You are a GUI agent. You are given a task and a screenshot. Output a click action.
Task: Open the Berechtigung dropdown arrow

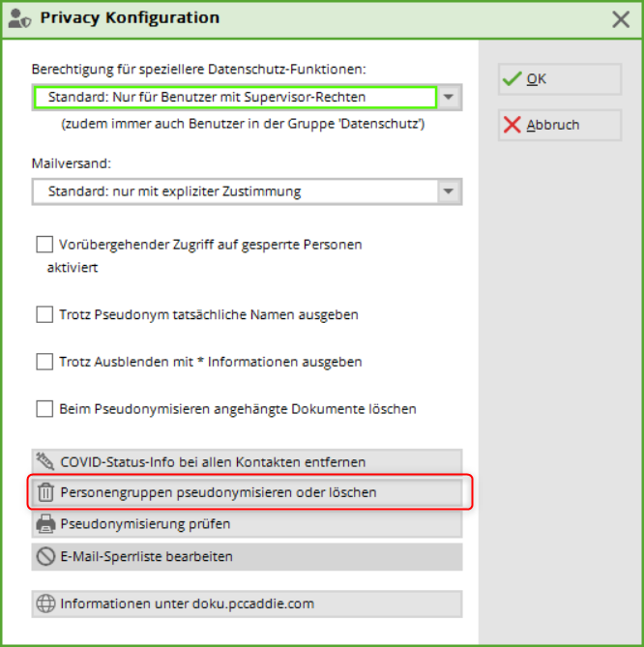pos(450,98)
